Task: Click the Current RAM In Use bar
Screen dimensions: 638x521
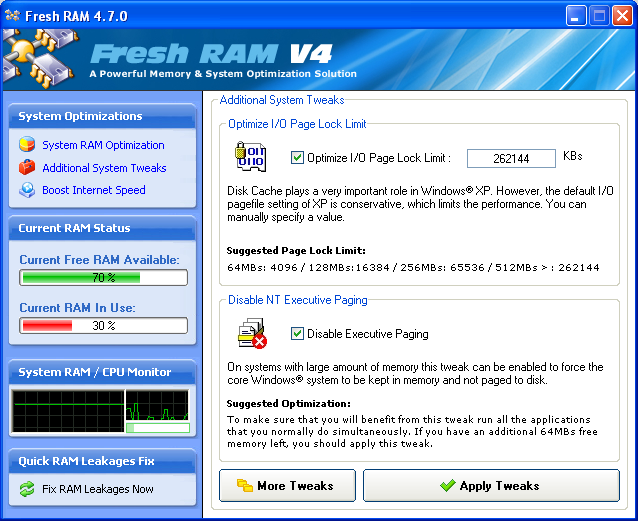Action: click(103, 326)
